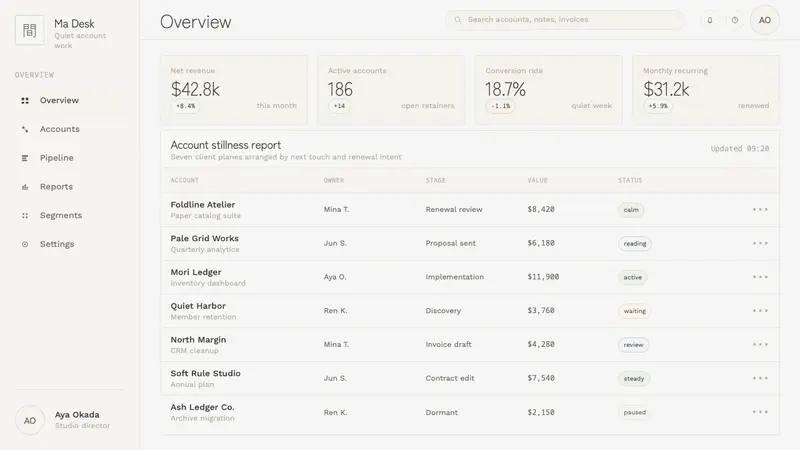
Task: Click the Net revenue card
Action: 234,90
